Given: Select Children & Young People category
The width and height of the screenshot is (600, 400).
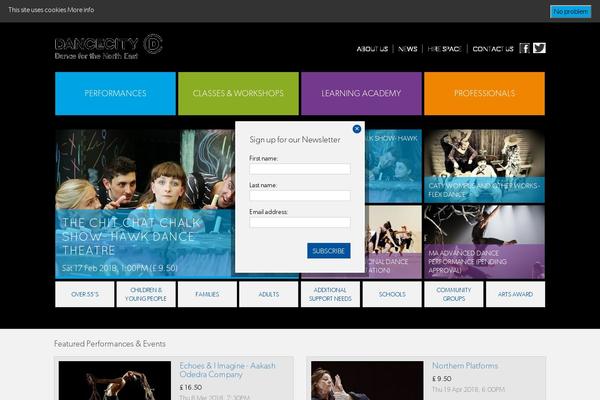Looking at the screenshot, I should coord(146,294).
